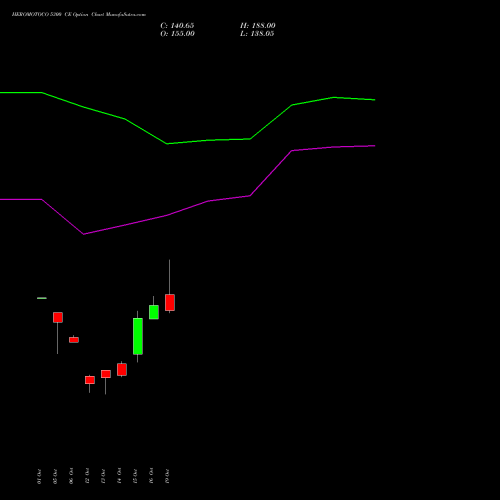Click the red candle for 12 Oct
The image size is (500, 500).
(x=90, y=380)
